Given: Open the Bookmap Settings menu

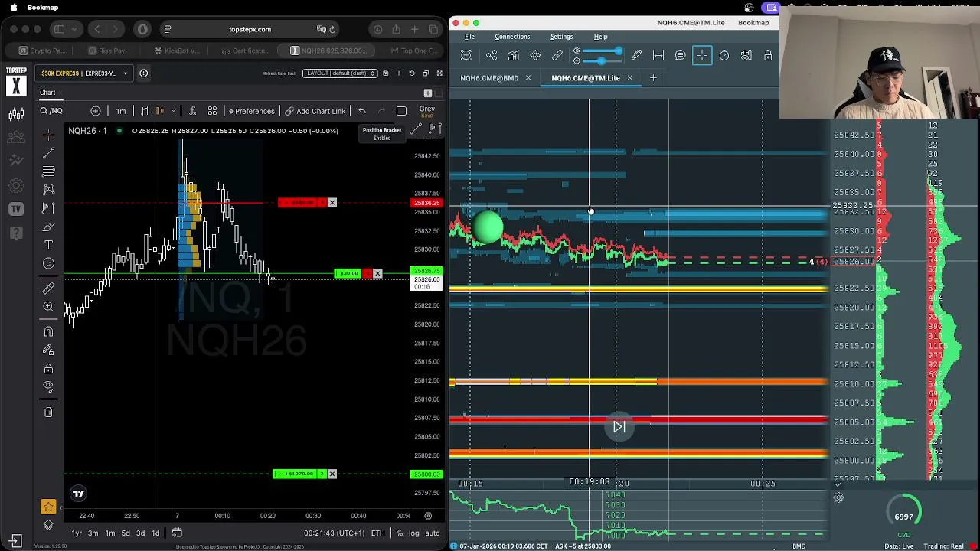Looking at the screenshot, I should click(561, 37).
